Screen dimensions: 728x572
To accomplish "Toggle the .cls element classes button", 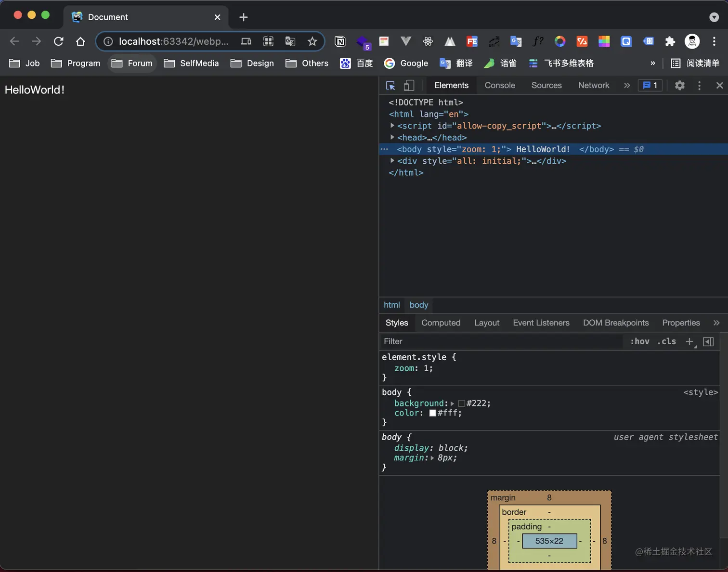I will pos(667,341).
